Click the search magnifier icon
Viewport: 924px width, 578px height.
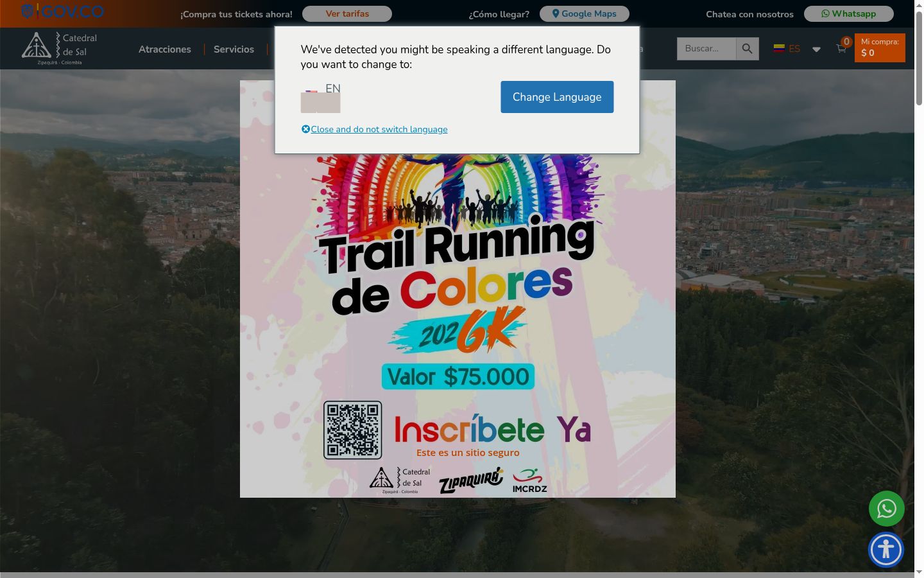747,49
